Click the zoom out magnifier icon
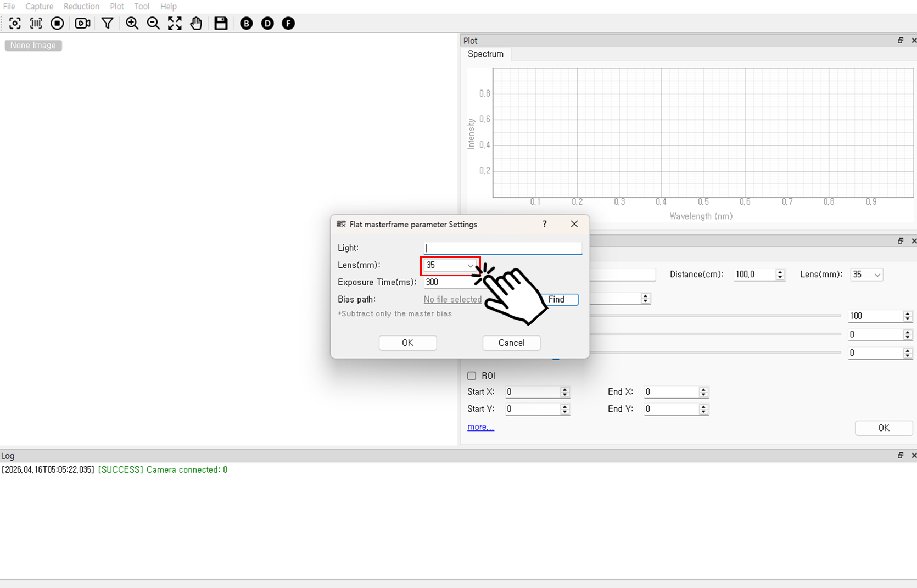 (154, 23)
